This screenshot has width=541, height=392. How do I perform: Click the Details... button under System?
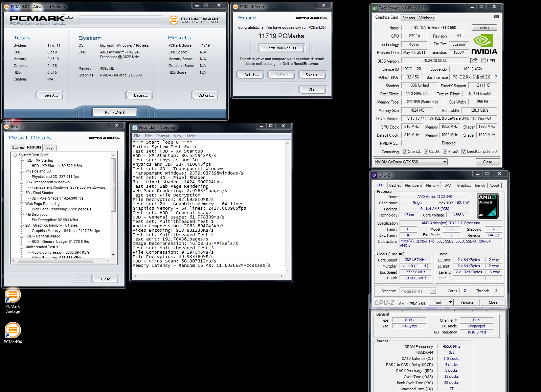tap(141, 95)
